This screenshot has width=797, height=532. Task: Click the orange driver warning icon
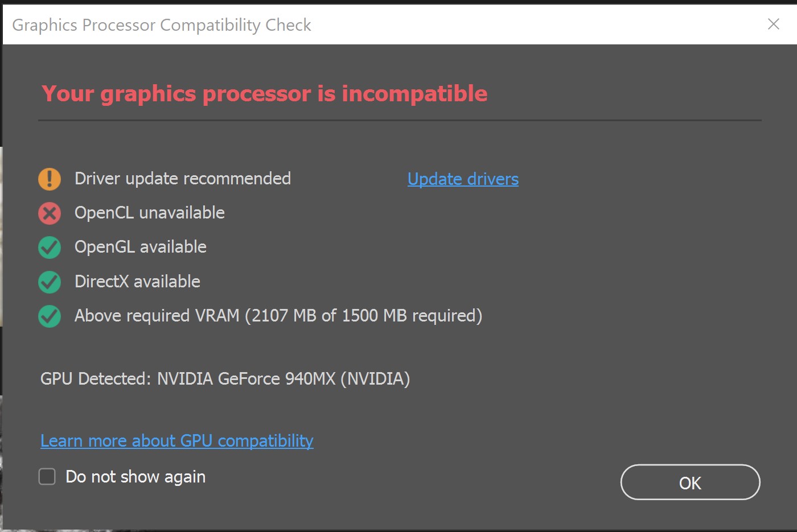(50, 179)
